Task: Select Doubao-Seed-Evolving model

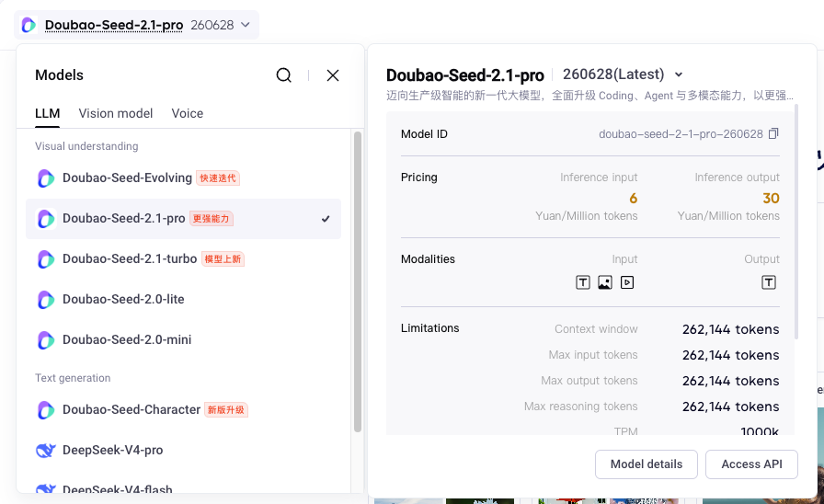Action: click(183, 178)
